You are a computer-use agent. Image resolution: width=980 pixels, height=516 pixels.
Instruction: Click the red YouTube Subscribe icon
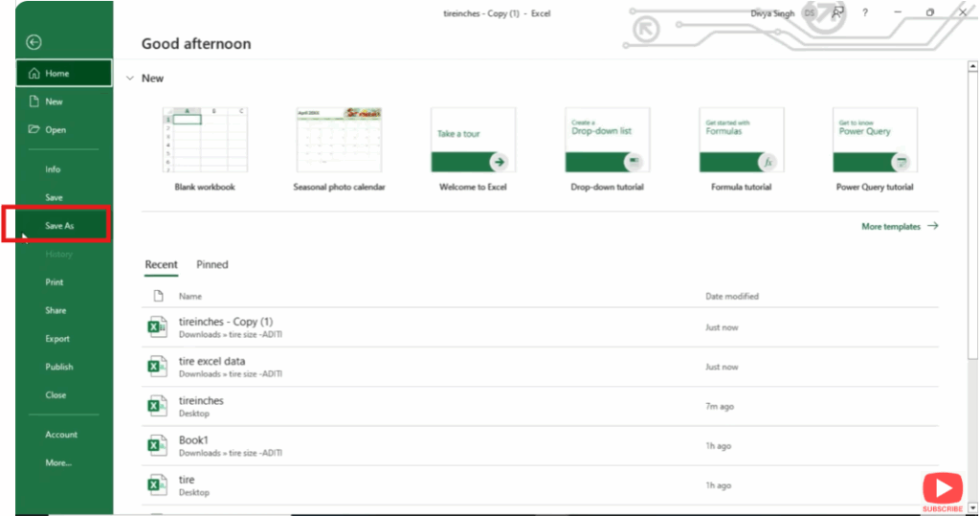(x=942, y=488)
